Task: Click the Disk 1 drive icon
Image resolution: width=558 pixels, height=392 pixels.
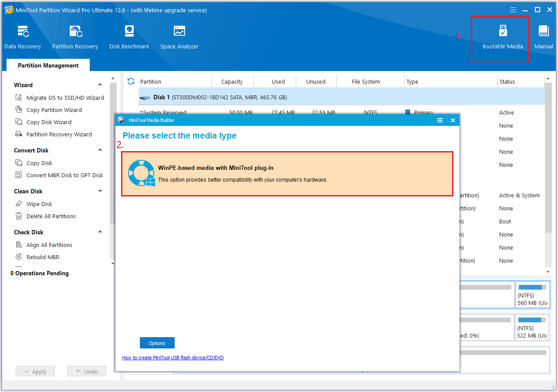Action: coord(145,98)
